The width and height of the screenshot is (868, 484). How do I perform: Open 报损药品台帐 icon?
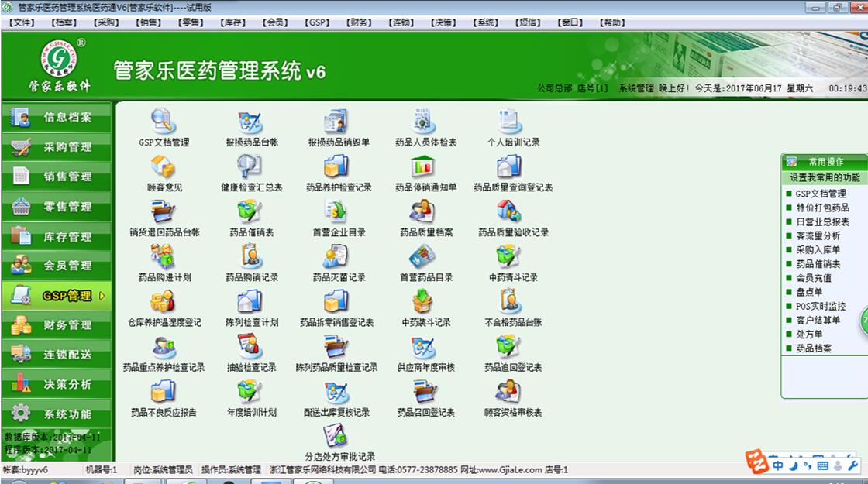pyautogui.click(x=251, y=122)
